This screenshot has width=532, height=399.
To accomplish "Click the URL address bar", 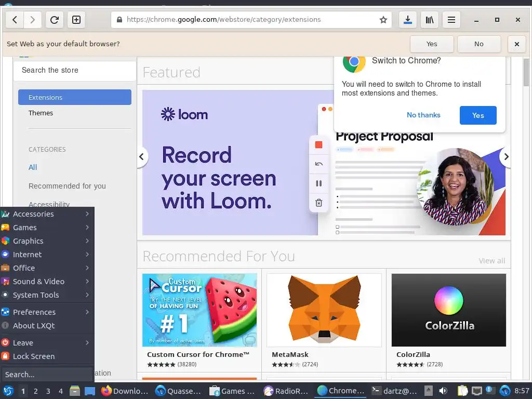I will click(251, 20).
